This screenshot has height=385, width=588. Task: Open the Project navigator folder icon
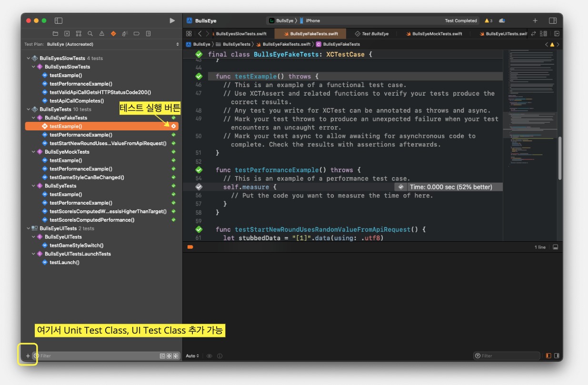[x=55, y=34]
